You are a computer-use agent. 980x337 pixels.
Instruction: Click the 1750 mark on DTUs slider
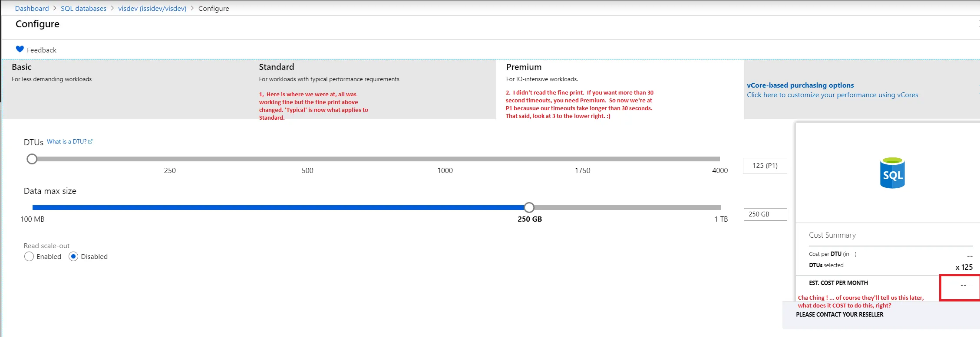[x=583, y=170]
